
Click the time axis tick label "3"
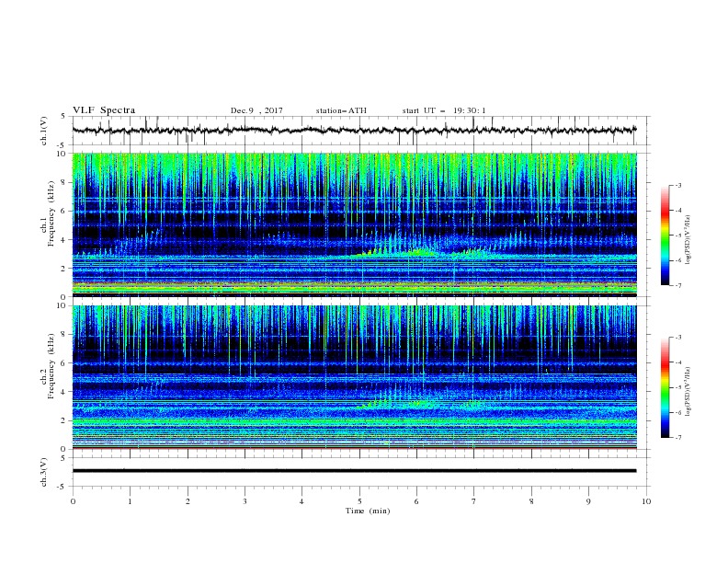click(245, 501)
